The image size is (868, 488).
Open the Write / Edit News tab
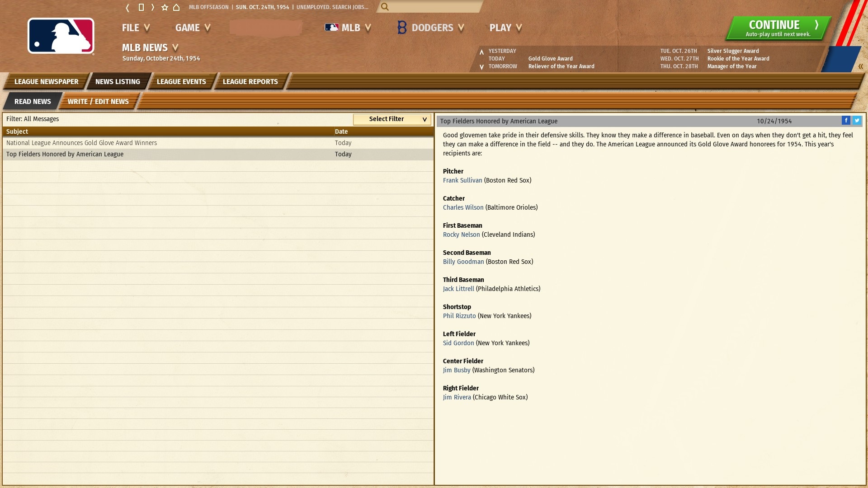98,101
